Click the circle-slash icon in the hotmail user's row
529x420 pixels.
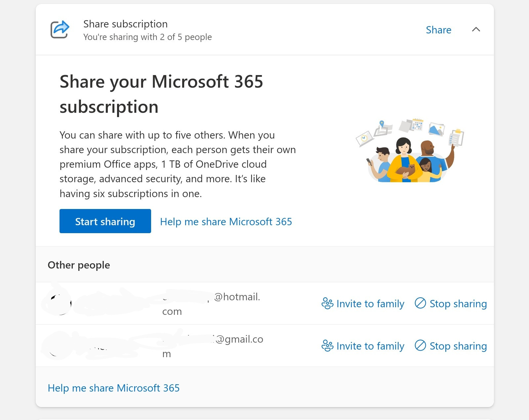420,303
